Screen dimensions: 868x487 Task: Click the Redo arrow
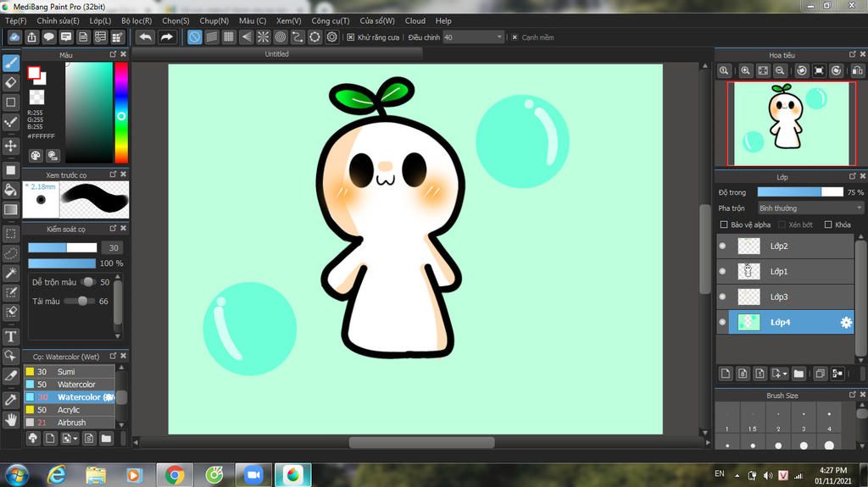pos(167,37)
